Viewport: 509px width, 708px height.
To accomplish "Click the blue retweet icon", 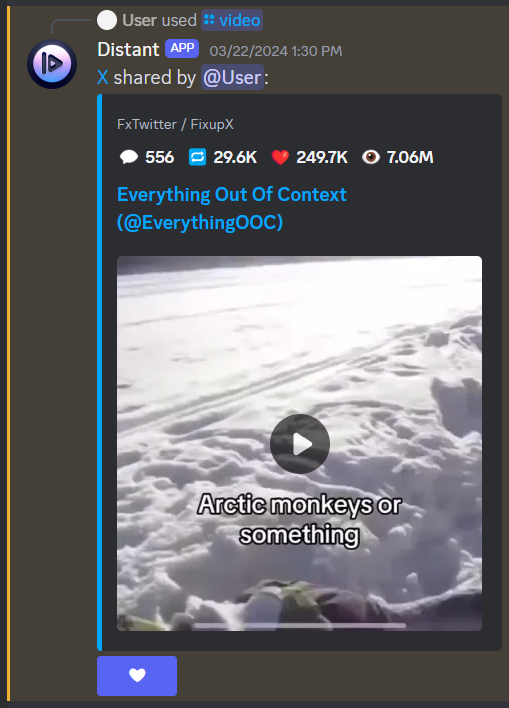I will tap(197, 157).
